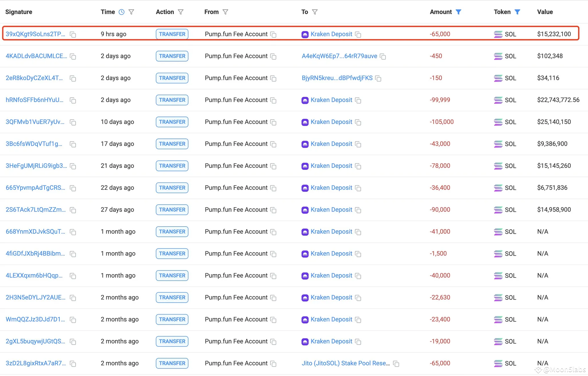Copy signature 39xQKgt9SoLns2TP
This screenshot has width=588, height=376.
[x=73, y=34]
